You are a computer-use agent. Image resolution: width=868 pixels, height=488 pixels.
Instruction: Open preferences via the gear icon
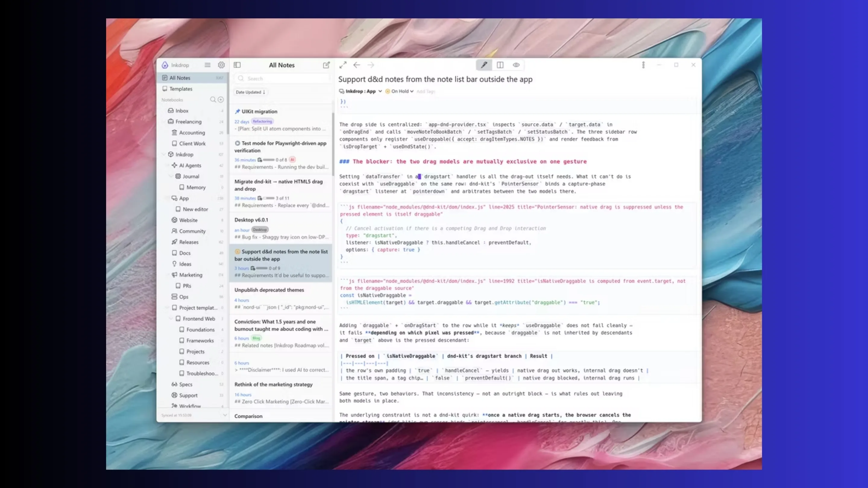221,65
